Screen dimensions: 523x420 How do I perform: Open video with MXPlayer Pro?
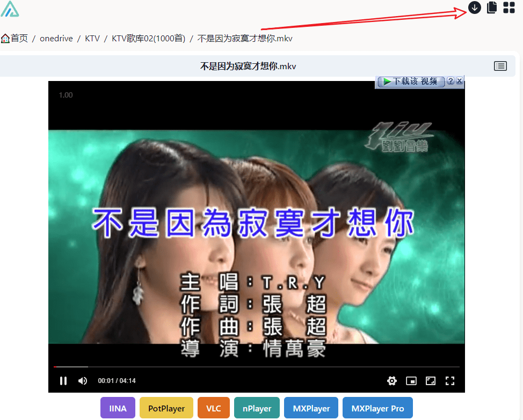click(377, 408)
